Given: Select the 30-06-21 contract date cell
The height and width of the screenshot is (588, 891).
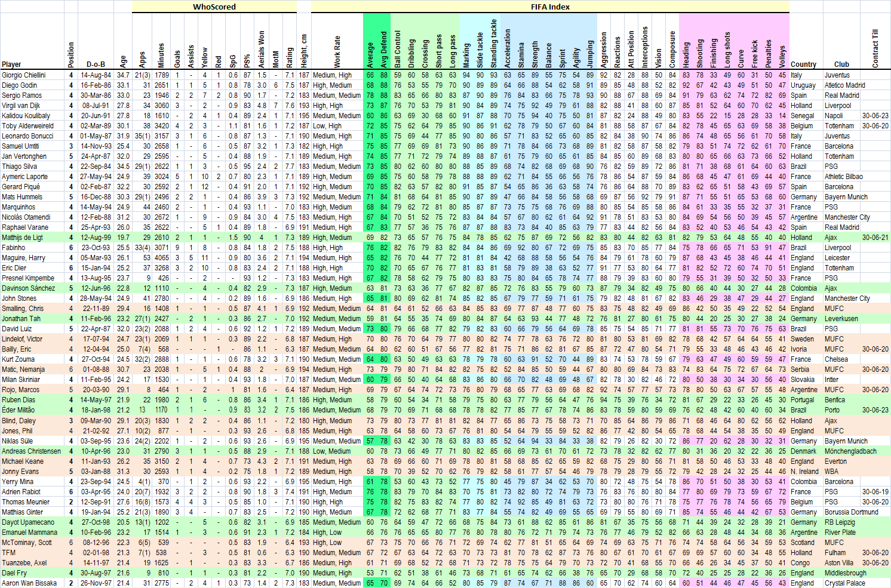Looking at the screenshot, I should click(875, 238).
